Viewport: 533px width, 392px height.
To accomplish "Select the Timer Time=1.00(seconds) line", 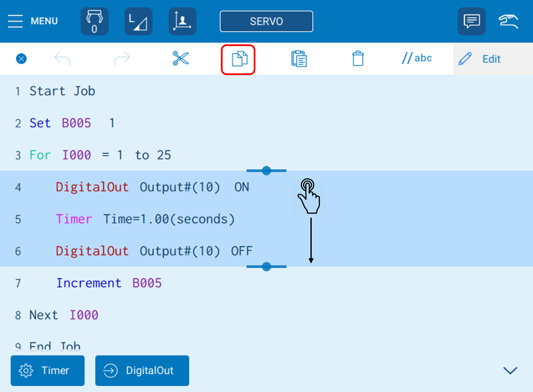I will [x=266, y=219].
